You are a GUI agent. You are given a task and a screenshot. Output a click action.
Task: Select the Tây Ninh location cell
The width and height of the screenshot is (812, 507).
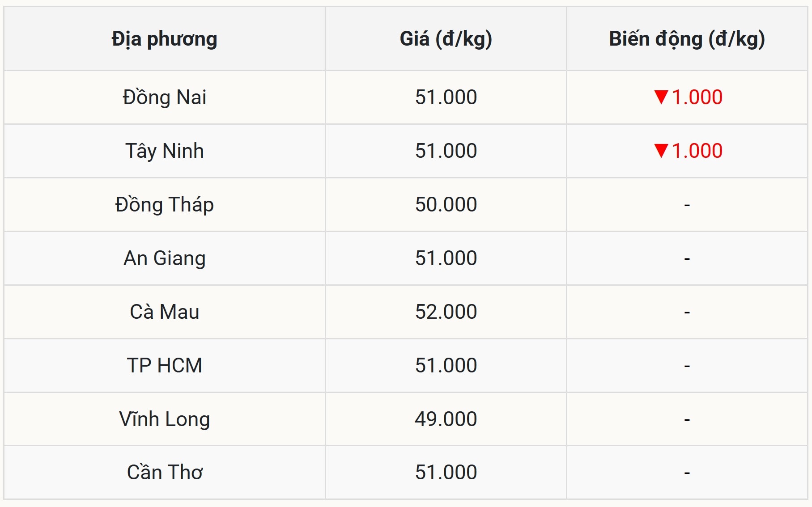pos(164,151)
